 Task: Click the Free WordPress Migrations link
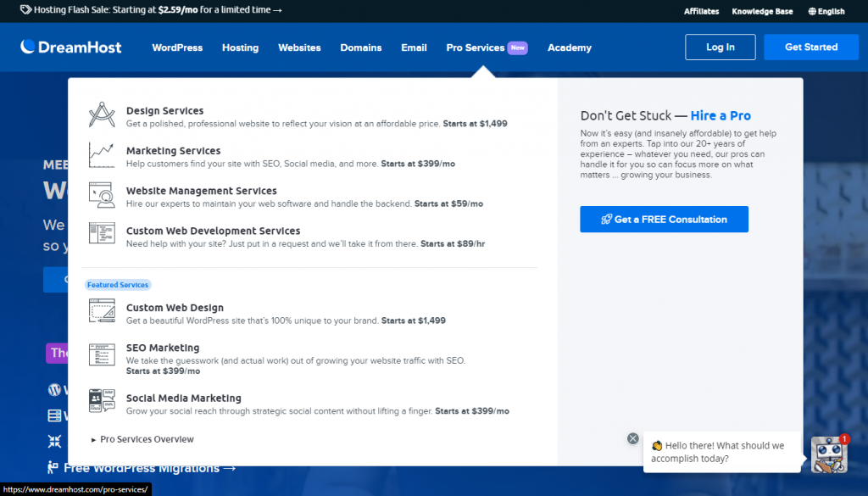[x=149, y=468]
